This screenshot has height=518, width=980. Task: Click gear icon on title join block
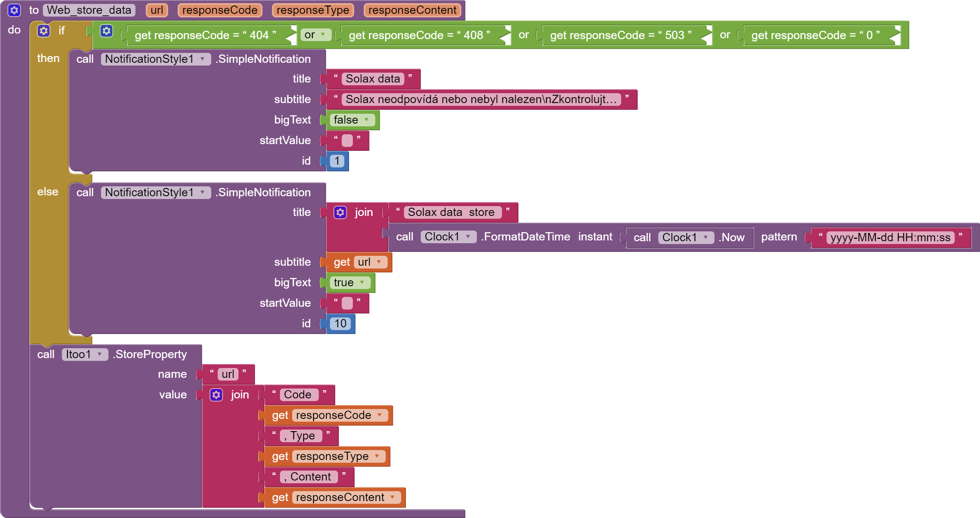pos(340,212)
